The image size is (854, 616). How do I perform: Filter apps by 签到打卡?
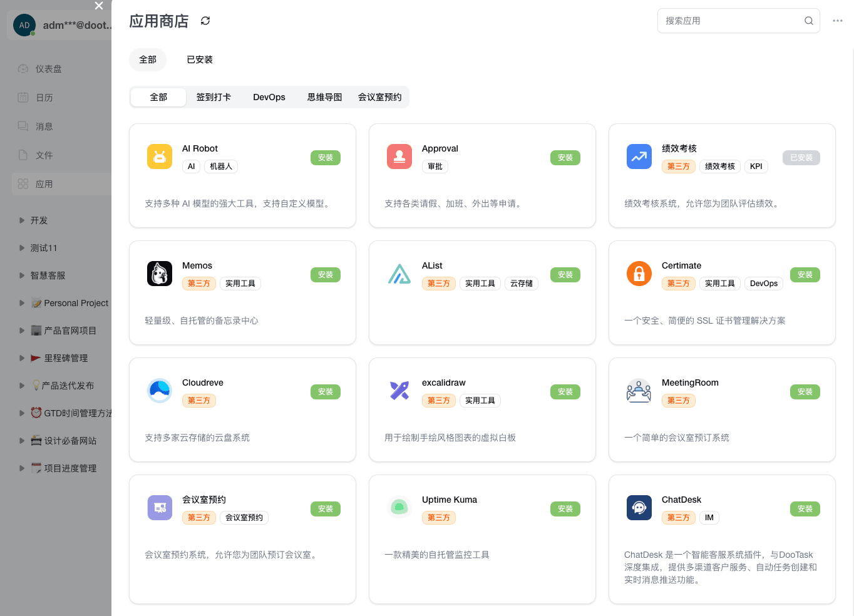click(213, 97)
